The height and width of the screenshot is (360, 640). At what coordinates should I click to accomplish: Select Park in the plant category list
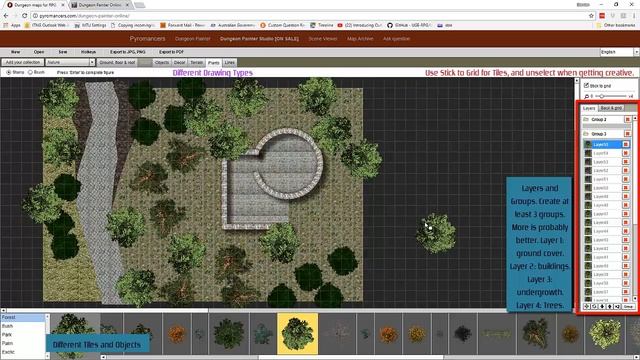[22, 335]
